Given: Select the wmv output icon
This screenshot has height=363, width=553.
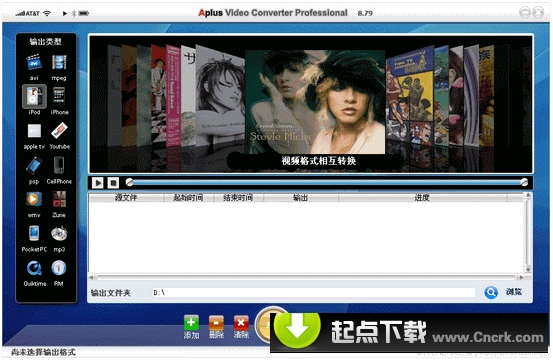Looking at the screenshot, I should (x=34, y=200).
